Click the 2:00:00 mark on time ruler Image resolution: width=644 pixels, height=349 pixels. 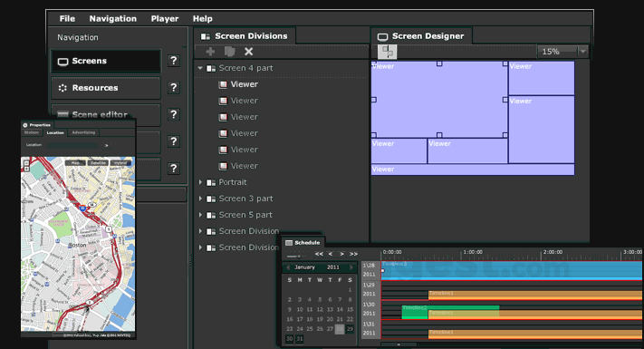click(553, 252)
